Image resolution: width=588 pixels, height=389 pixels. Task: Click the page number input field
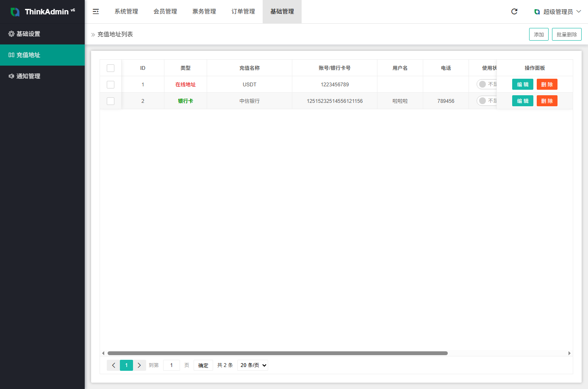coord(172,365)
